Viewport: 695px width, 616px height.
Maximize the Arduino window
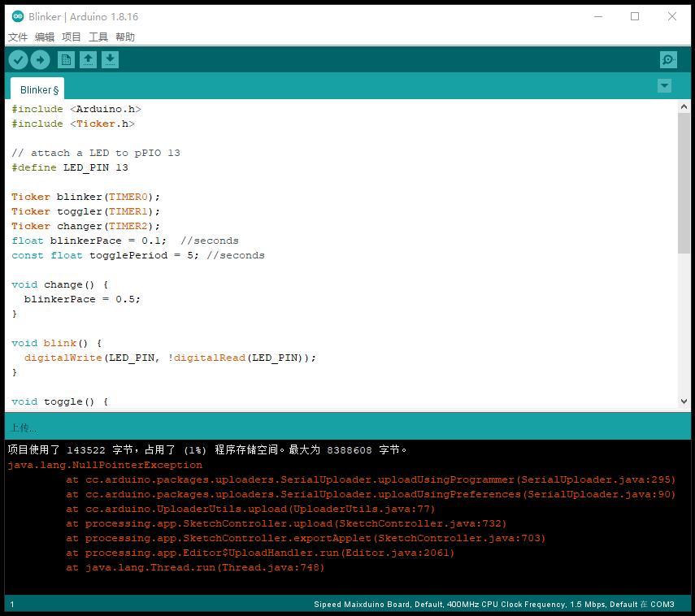[635, 16]
